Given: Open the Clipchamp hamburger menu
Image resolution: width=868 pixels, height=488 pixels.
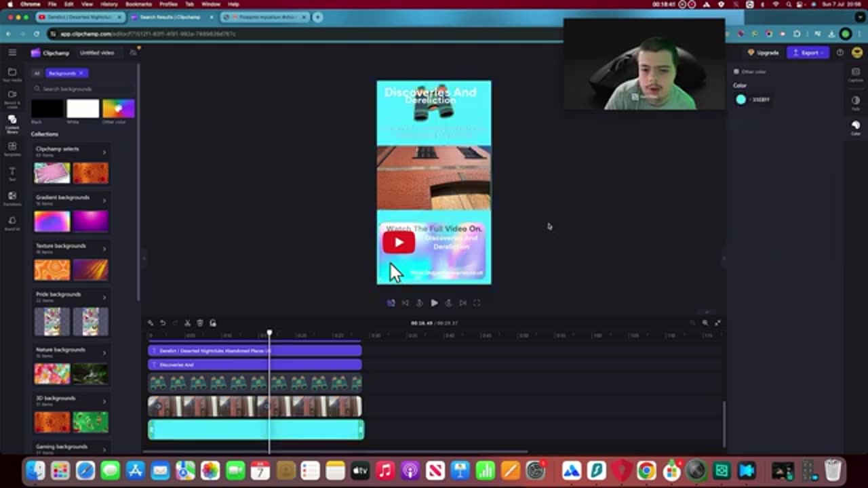Looking at the screenshot, I should [x=12, y=52].
